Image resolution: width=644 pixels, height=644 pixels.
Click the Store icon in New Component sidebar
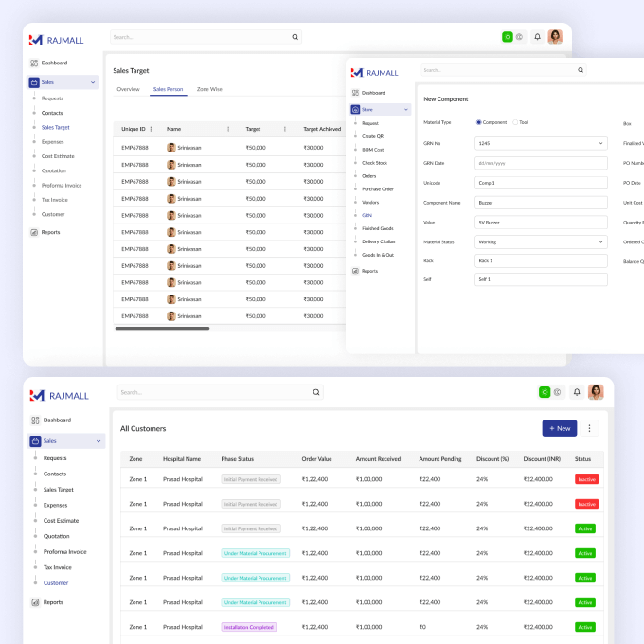click(x=355, y=110)
